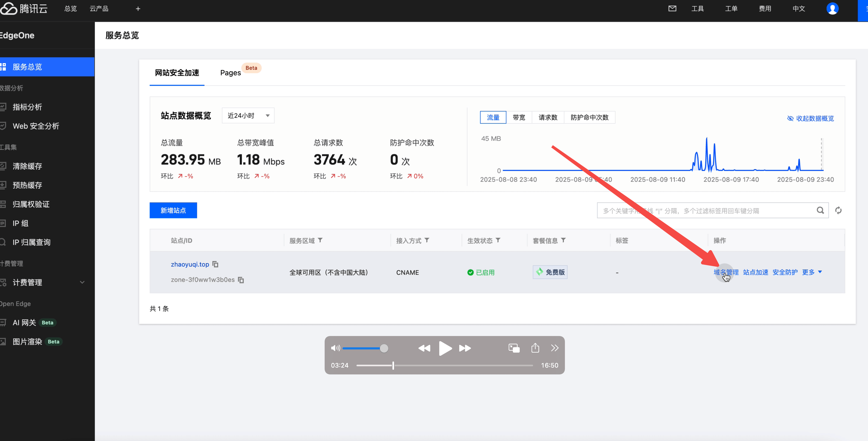868x441 pixels.
Task: Show the 请求数 chart
Action: point(548,117)
